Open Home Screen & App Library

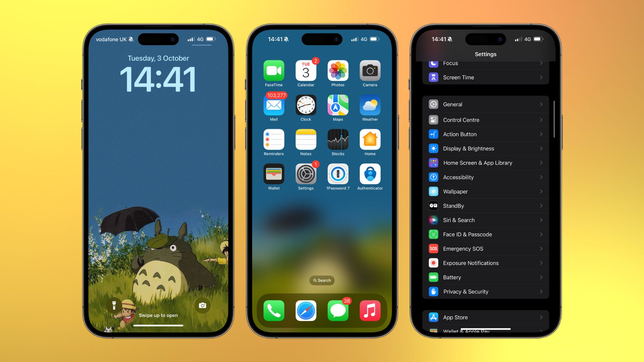485,163
